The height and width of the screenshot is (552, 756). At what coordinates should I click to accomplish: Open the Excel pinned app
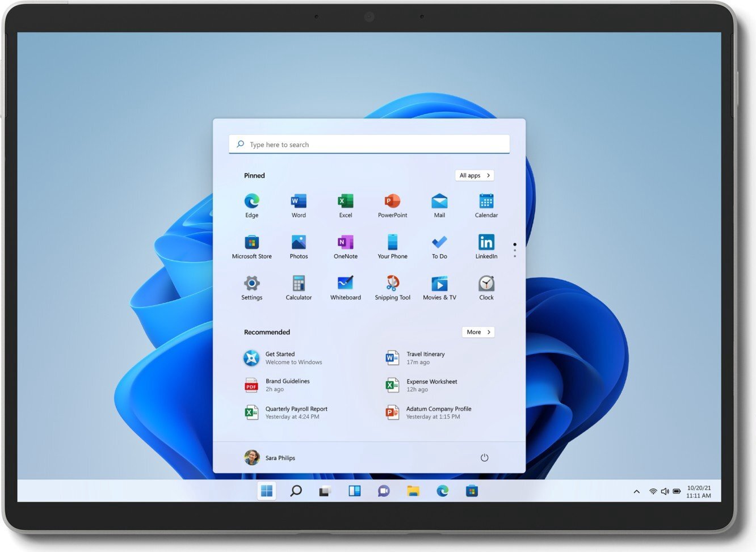pos(346,205)
